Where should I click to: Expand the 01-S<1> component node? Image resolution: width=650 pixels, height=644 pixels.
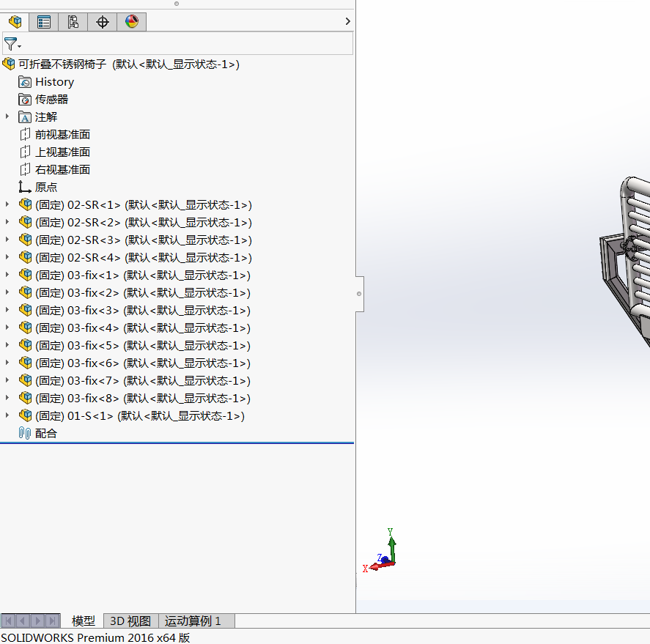click(7, 415)
